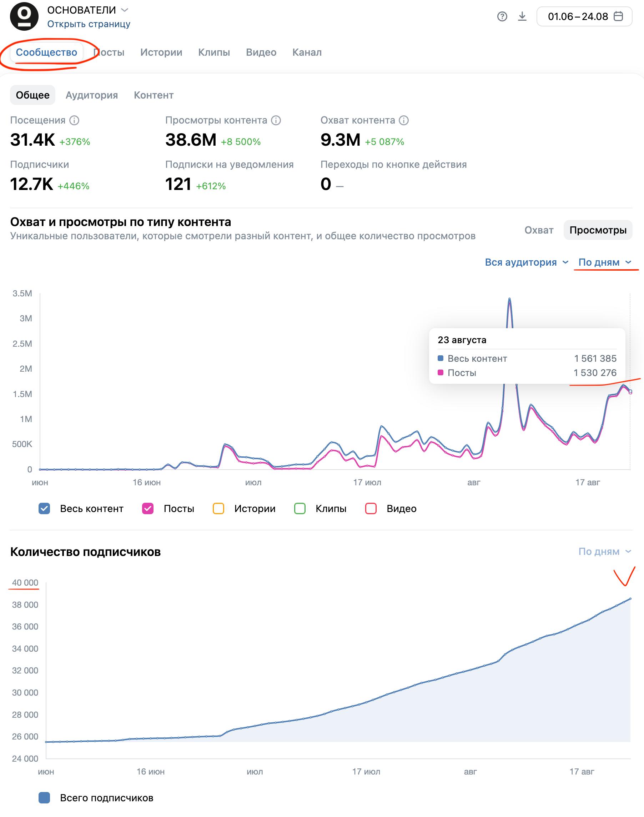Image resolution: width=644 pixels, height=817 pixels.
Task: Switch to the Посты tab
Action: pyautogui.click(x=109, y=52)
